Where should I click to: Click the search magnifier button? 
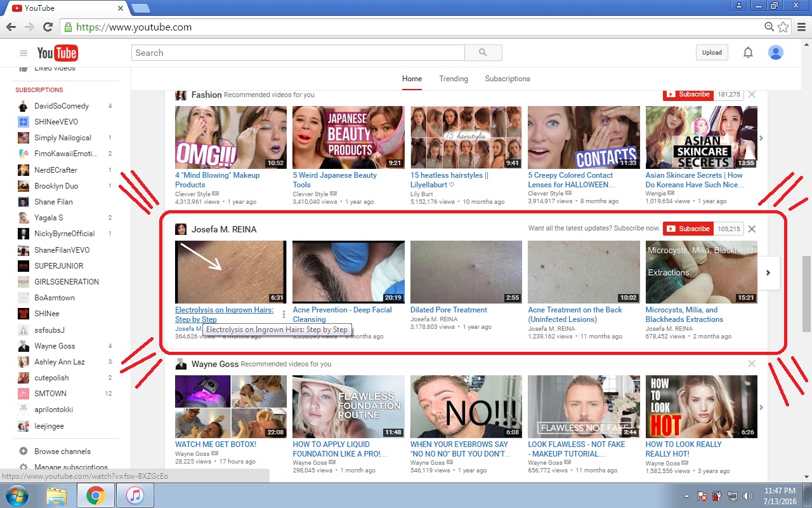[x=483, y=53]
